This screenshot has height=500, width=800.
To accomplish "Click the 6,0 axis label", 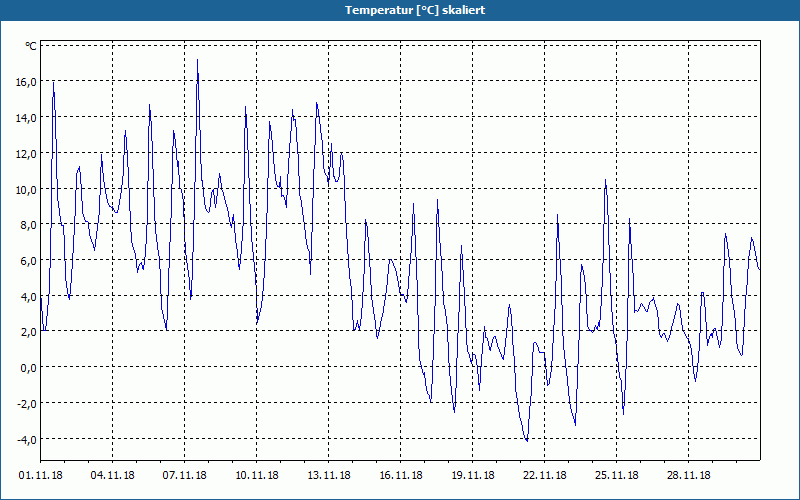I will (x=29, y=260).
